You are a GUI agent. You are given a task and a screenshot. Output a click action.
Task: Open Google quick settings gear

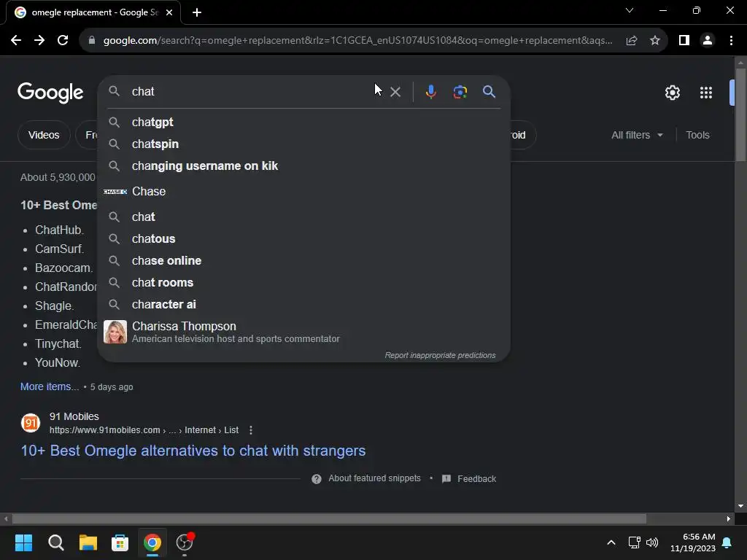(672, 93)
